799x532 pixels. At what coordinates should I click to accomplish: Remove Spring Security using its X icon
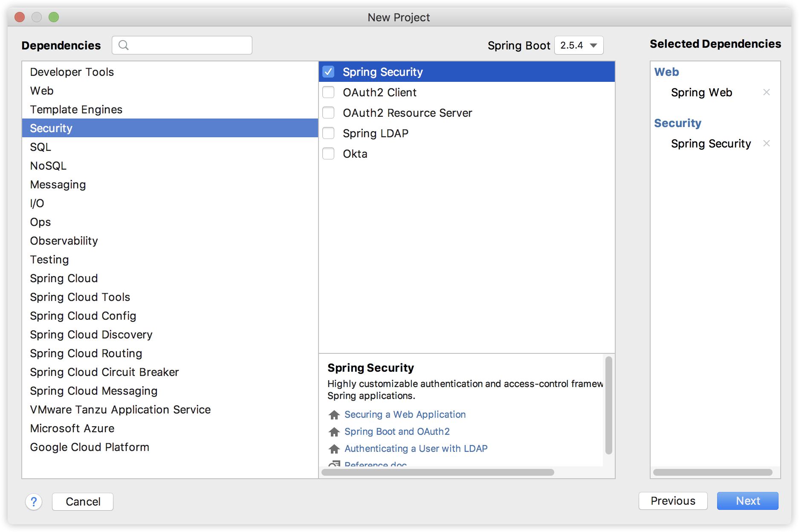(x=767, y=144)
